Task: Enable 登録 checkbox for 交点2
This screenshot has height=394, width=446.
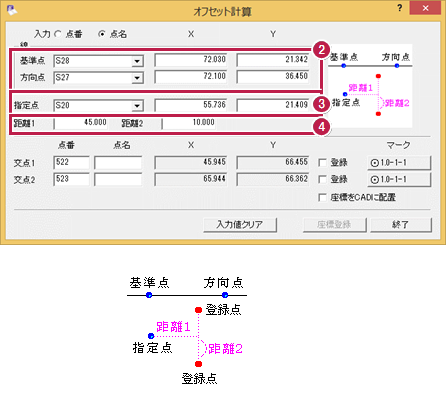Action: click(322, 179)
